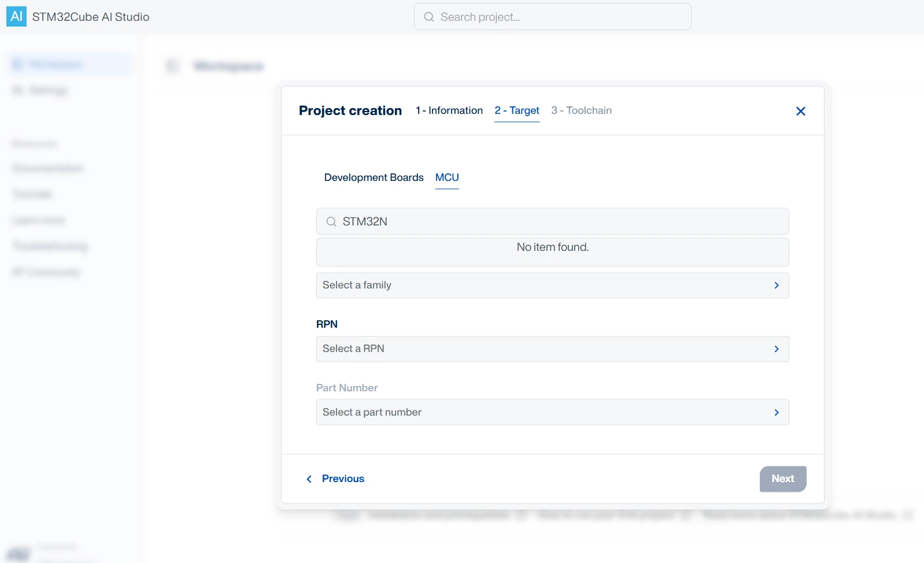Open the Select a RPN dropdown
Viewport: 924px width, 563px height.
click(552, 349)
